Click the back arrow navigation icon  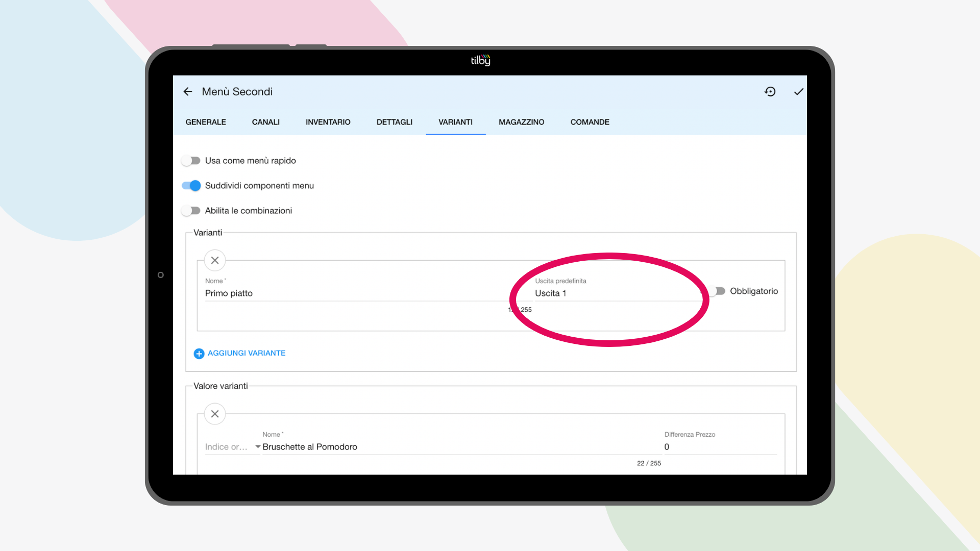tap(188, 91)
